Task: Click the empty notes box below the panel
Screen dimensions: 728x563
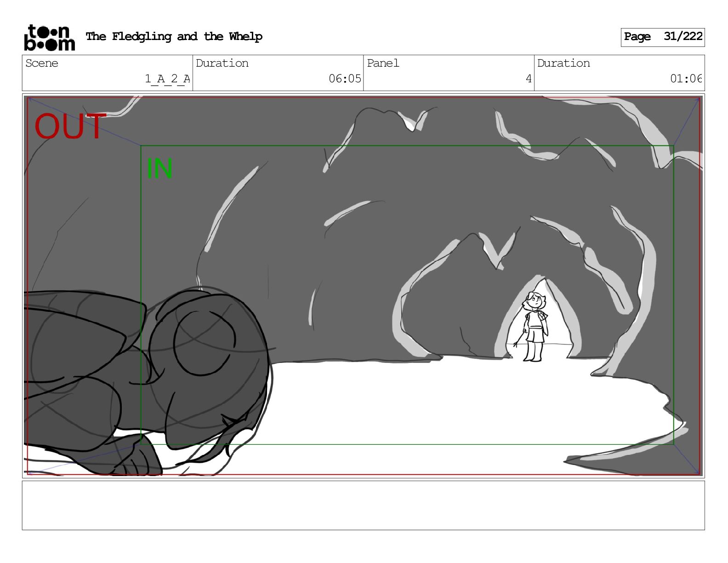Action: click(x=363, y=506)
